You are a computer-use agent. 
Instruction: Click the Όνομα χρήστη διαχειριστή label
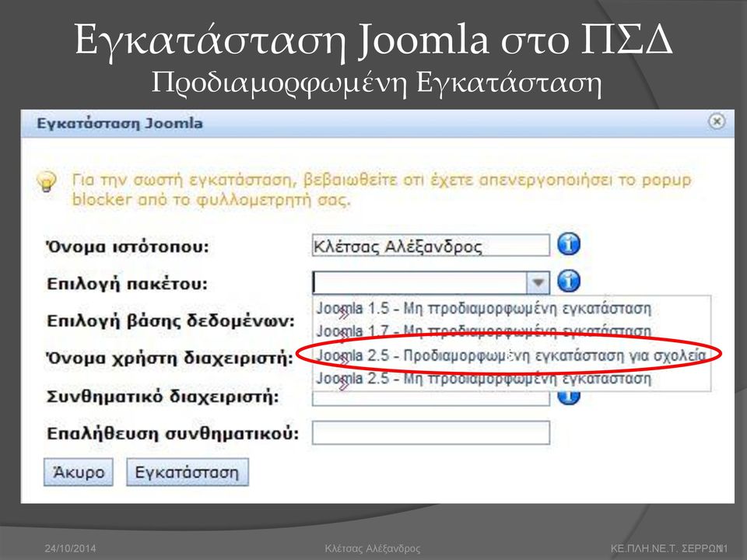(169, 358)
